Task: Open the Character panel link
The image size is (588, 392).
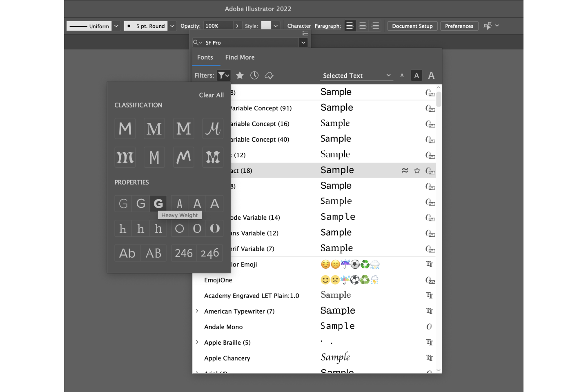Action: click(299, 26)
